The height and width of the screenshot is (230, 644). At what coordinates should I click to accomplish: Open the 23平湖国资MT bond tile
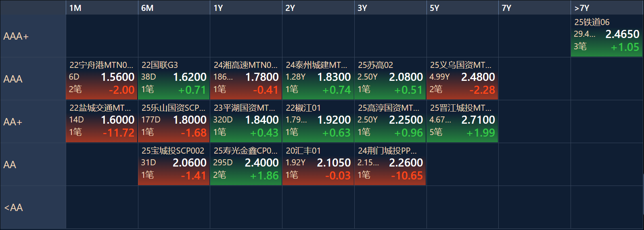pos(246,122)
